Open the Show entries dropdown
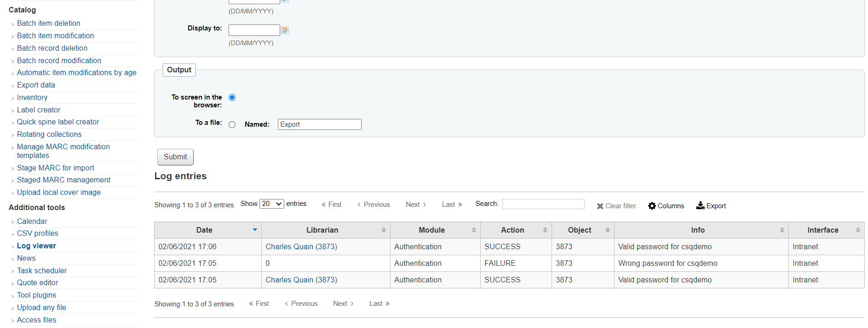Viewport: 868px width, 328px height. coord(271,204)
